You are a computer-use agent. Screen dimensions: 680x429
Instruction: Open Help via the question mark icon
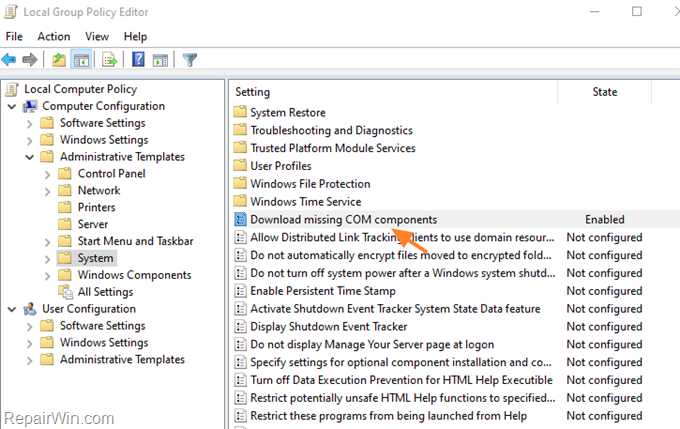coord(138,59)
